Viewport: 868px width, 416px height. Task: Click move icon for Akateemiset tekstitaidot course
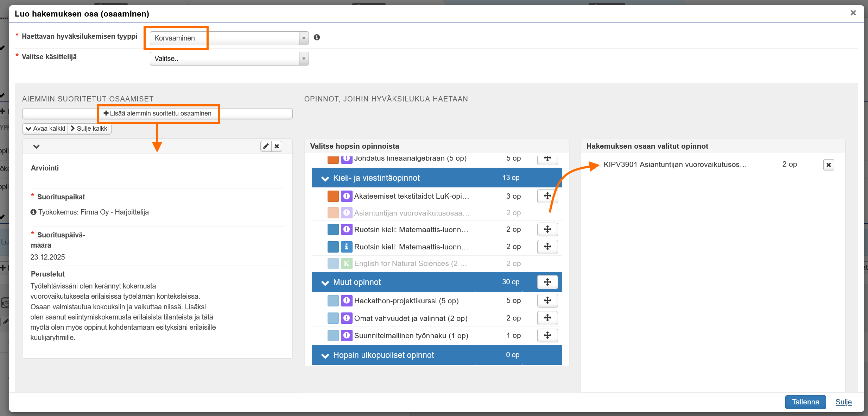pyautogui.click(x=547, y=196)
